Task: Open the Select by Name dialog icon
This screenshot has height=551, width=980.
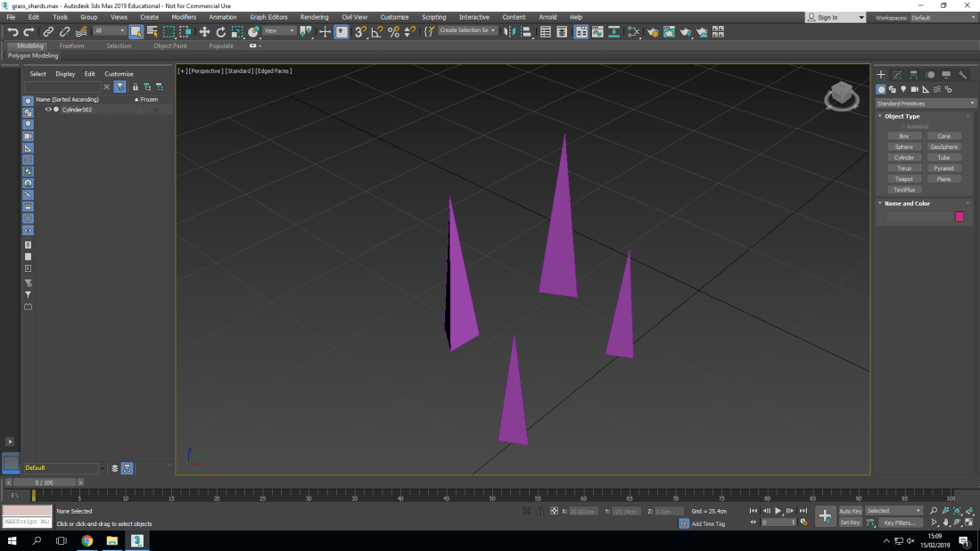Action: click(152, 32)
